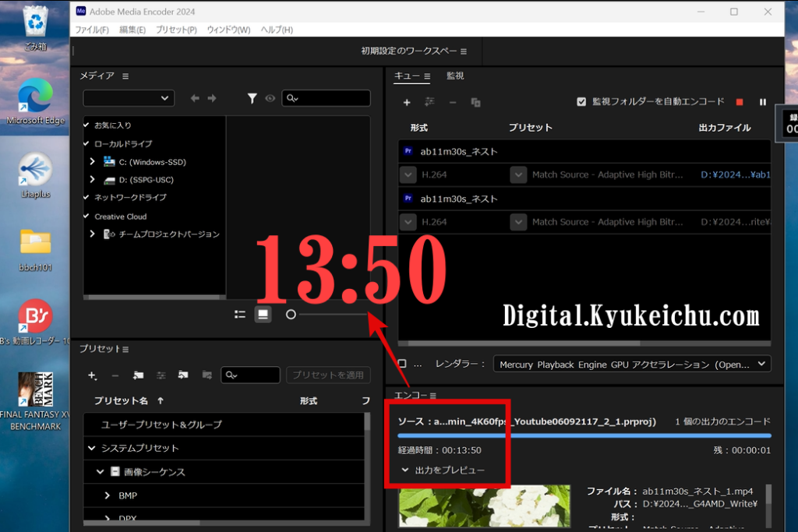798x532 pixels.
Task: Focus the preset browser search field
Action: click(250, 375)
